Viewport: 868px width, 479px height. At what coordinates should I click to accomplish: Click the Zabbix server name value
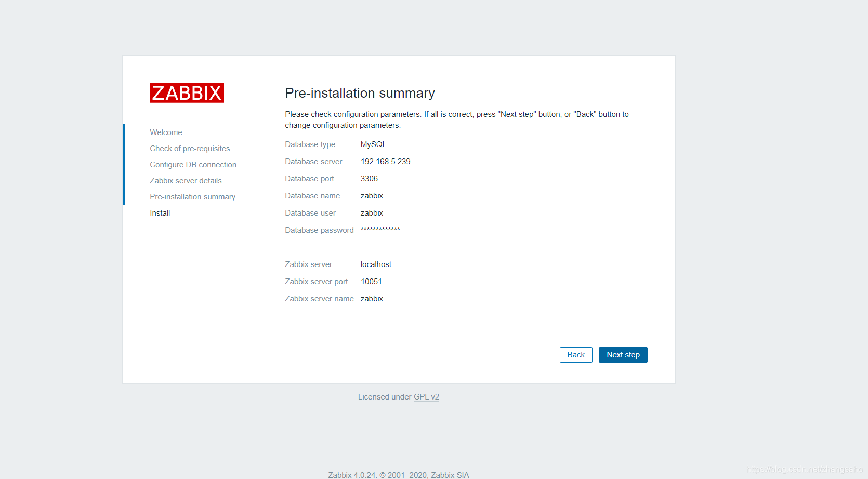click(x=372, y=299)
